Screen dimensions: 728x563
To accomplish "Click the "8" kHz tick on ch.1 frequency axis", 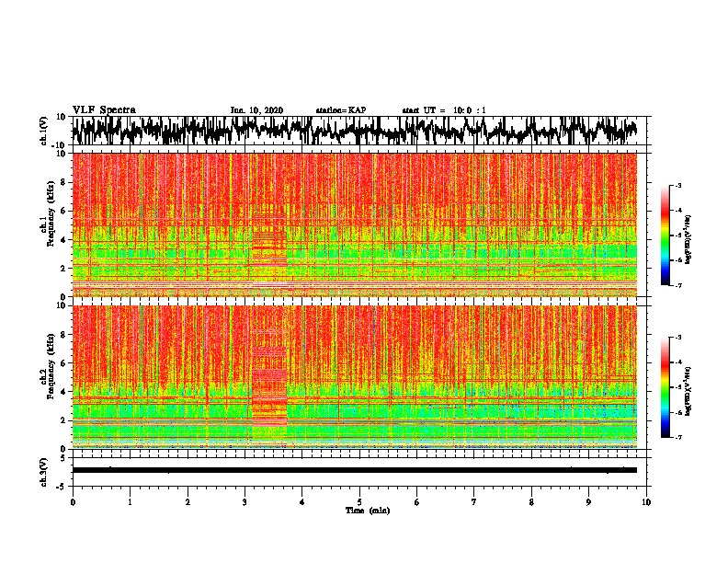I will (63, 182).
